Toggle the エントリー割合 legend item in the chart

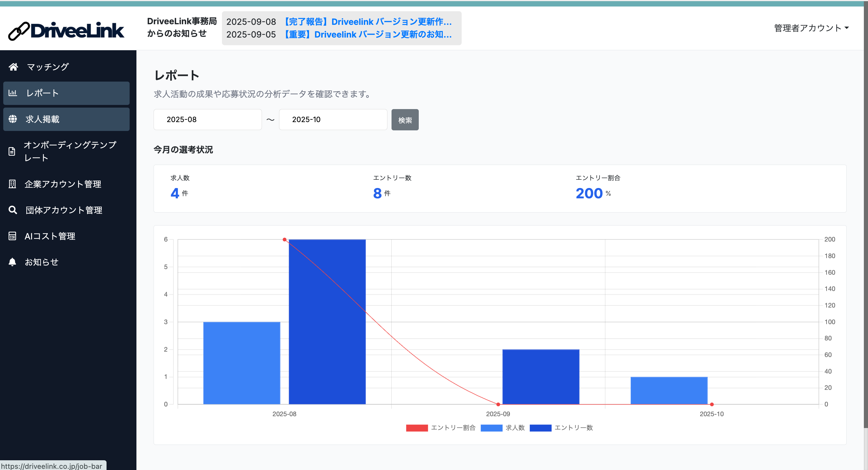[440, 427]
